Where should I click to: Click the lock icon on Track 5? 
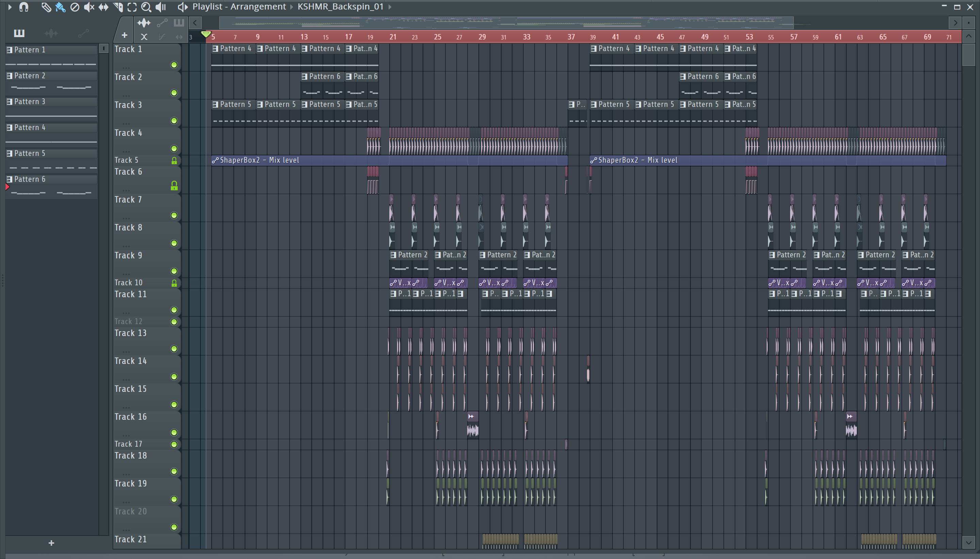(174, 161)
